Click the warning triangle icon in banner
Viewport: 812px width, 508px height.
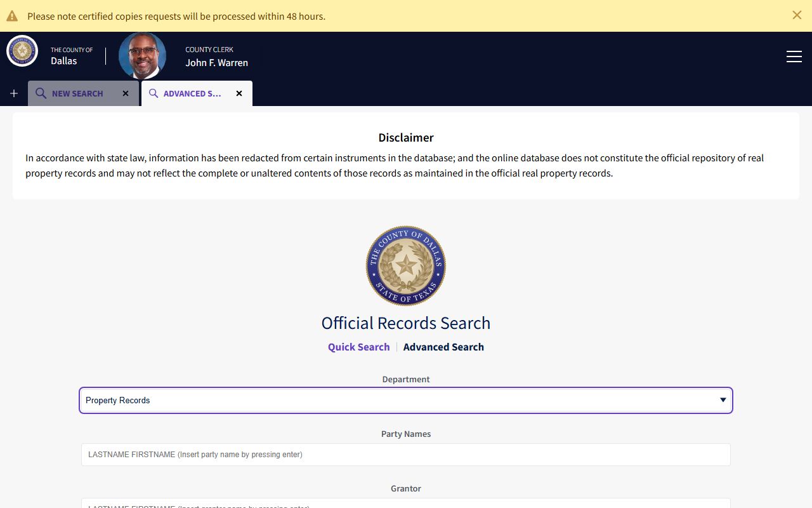[12, 16]
